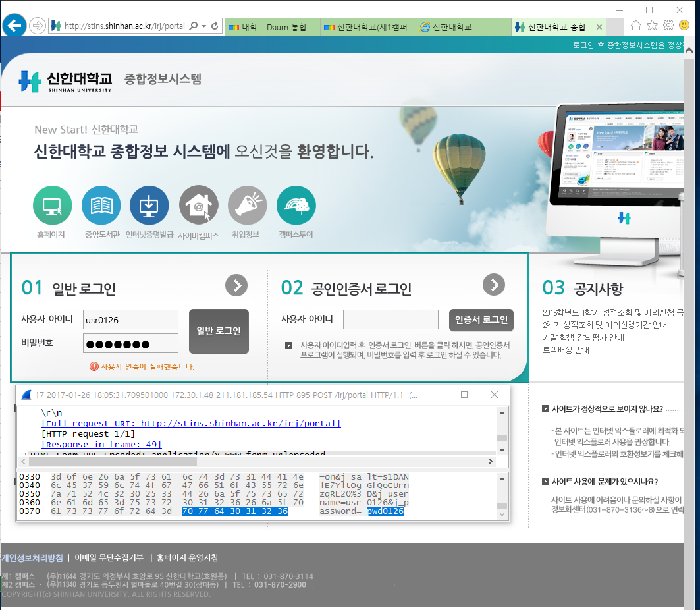Open the 홈페이지 green monitor icon
The image size is (700, 610).
[x=53, y=206]
